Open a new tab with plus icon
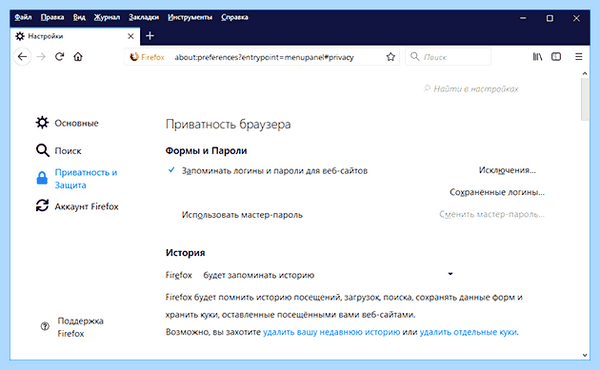The image size is (600, 370). point(150,36)
